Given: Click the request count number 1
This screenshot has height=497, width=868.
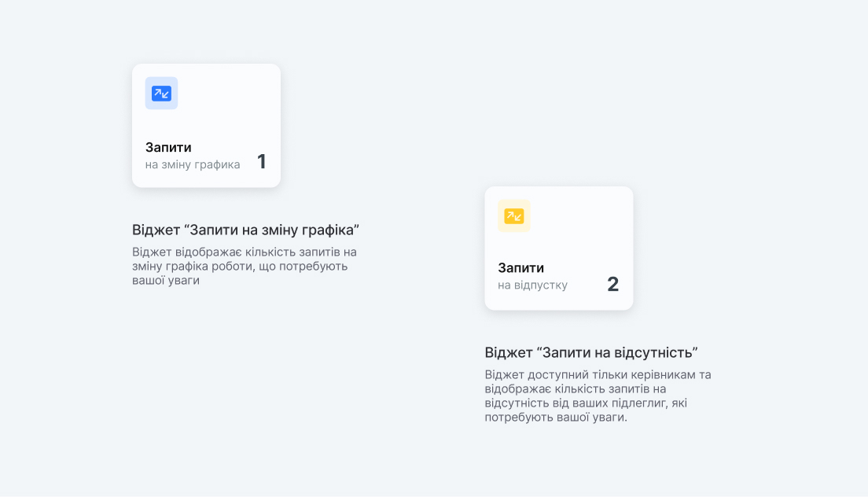Looking at the screenshot, I should 261,162.
